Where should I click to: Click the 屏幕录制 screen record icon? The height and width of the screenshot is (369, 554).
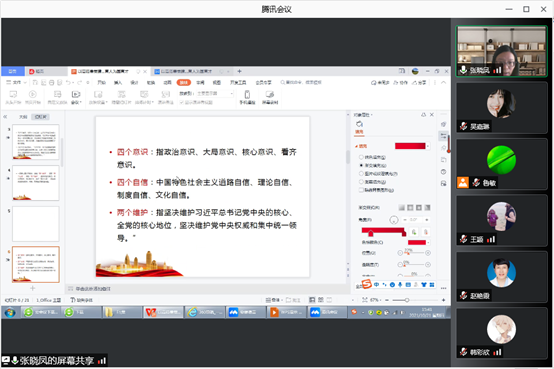pyautogui.click(x=270, y=94)
